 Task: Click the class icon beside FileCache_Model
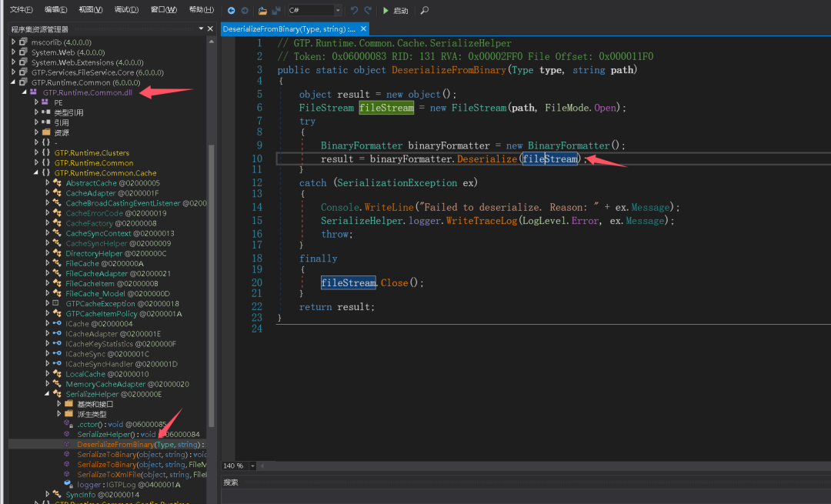click(x=57, y=294)
